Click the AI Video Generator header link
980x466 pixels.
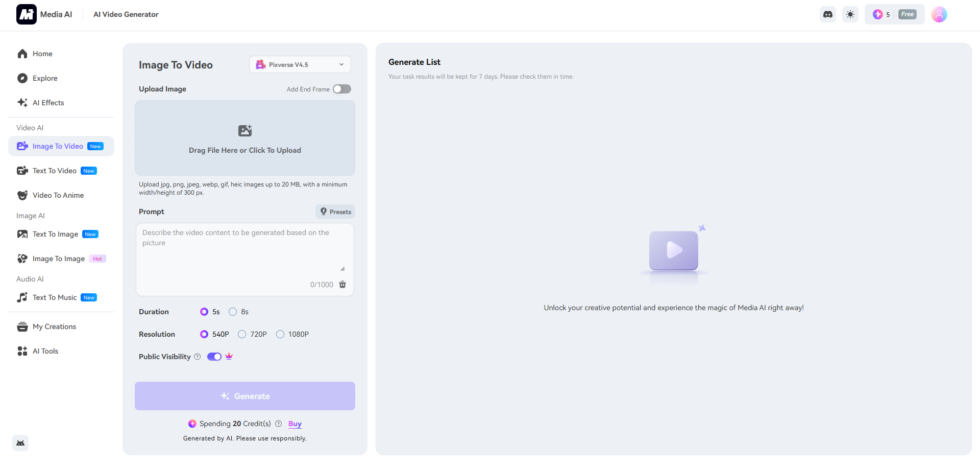126,14
